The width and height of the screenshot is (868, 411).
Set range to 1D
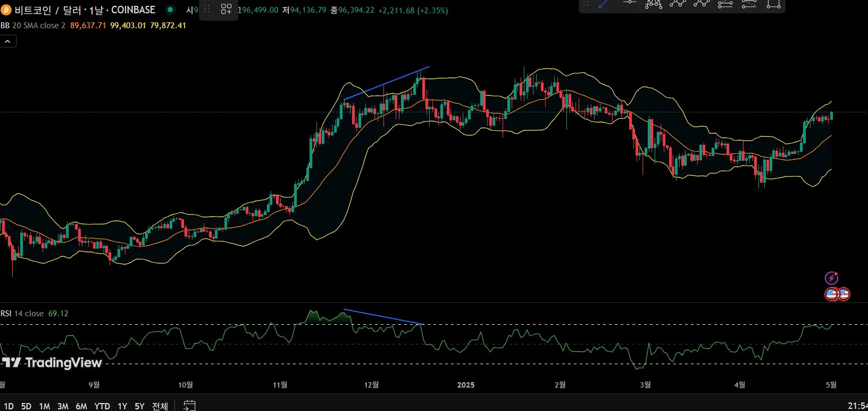[9, 406]
